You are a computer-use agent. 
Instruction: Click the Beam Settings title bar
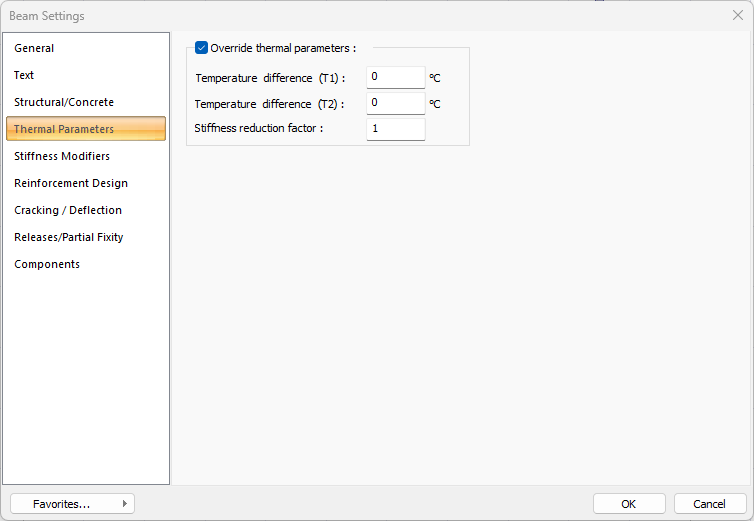click(300, 15)
